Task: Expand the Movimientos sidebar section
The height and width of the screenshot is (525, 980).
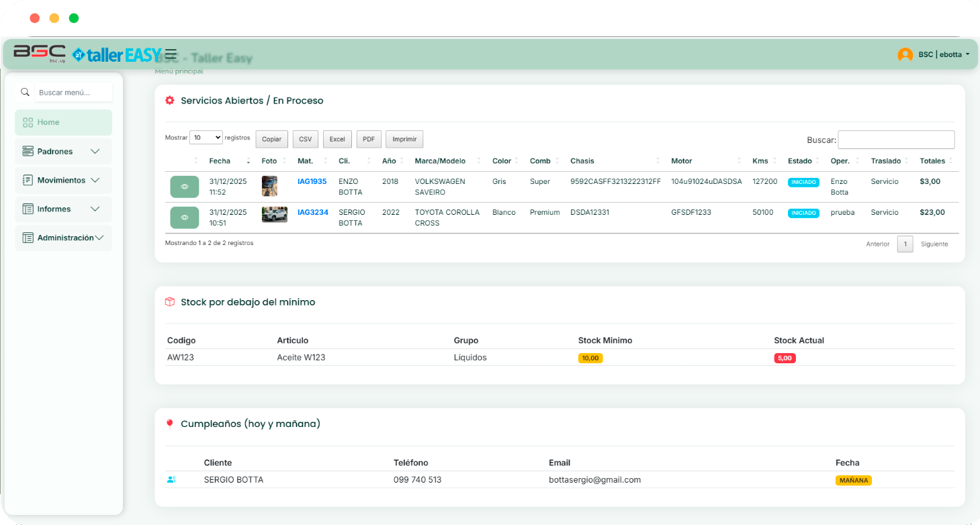Action: [x=62, y=180]
